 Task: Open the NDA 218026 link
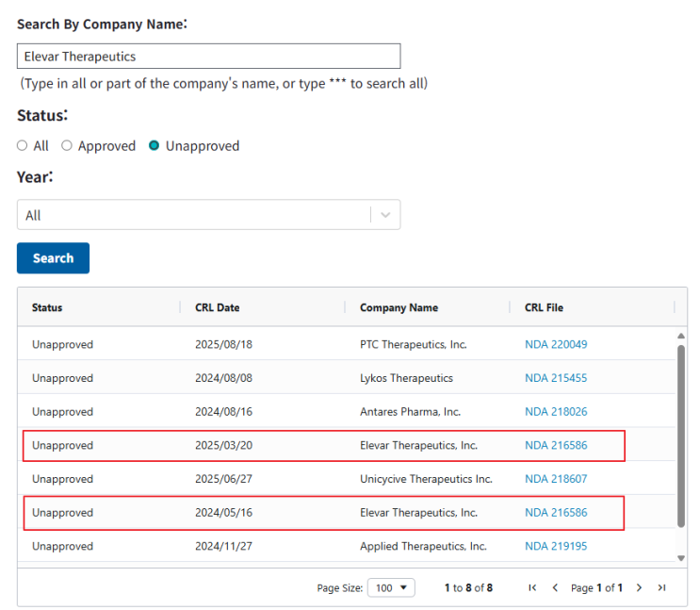(x=556, y=411)
